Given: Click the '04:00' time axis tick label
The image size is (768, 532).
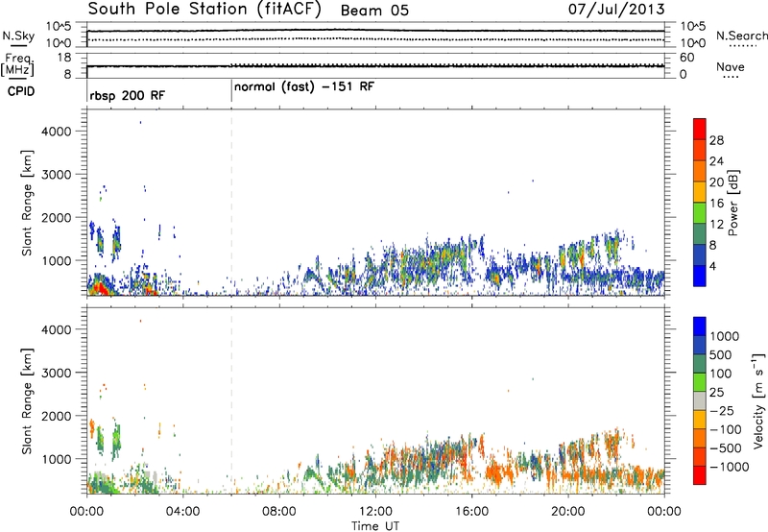Looking at the screenshot, I should point(183,512).
